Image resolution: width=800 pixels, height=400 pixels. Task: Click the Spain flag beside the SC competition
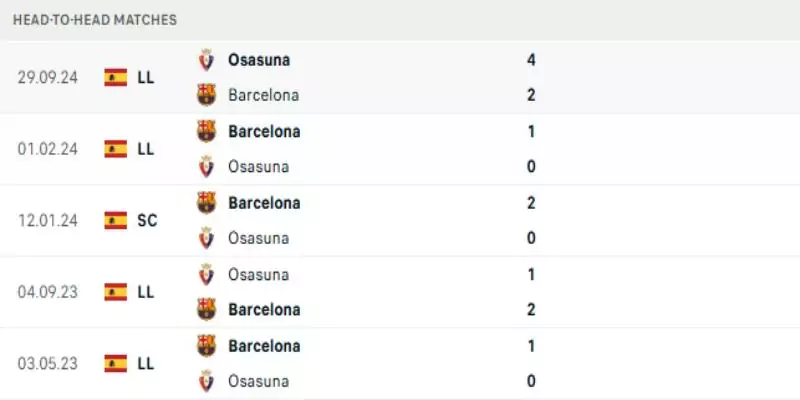coord(116,220)
